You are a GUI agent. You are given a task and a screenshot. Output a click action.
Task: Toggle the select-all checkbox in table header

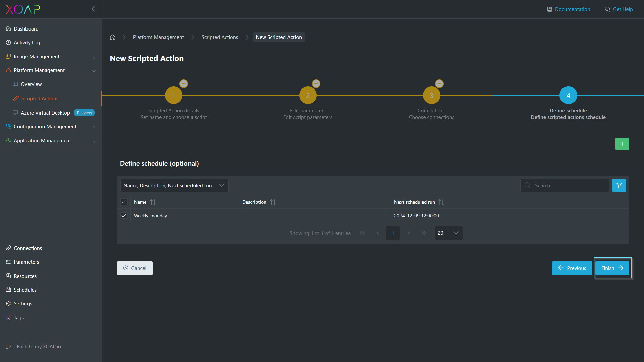[x=124, y=202]
